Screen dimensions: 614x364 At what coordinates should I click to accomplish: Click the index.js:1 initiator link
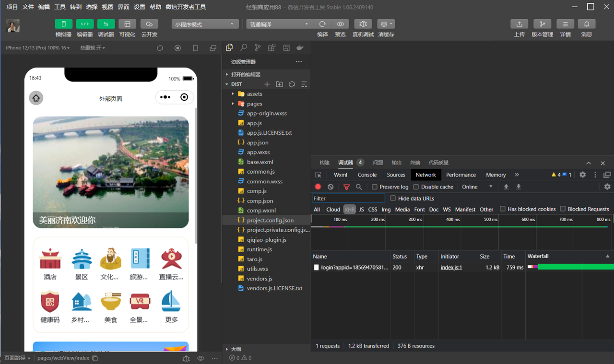coord(451,268)
